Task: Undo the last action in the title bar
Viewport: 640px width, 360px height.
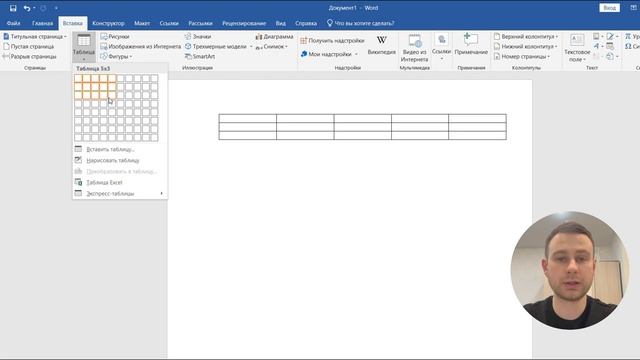Action: pyautogui.click(x=27, y=8)
